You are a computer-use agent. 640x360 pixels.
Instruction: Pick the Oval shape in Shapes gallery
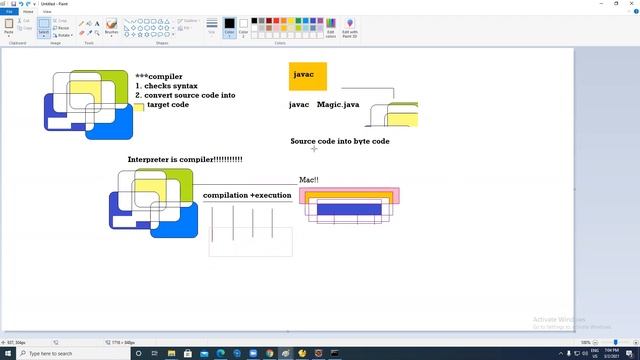coord(140,21)
